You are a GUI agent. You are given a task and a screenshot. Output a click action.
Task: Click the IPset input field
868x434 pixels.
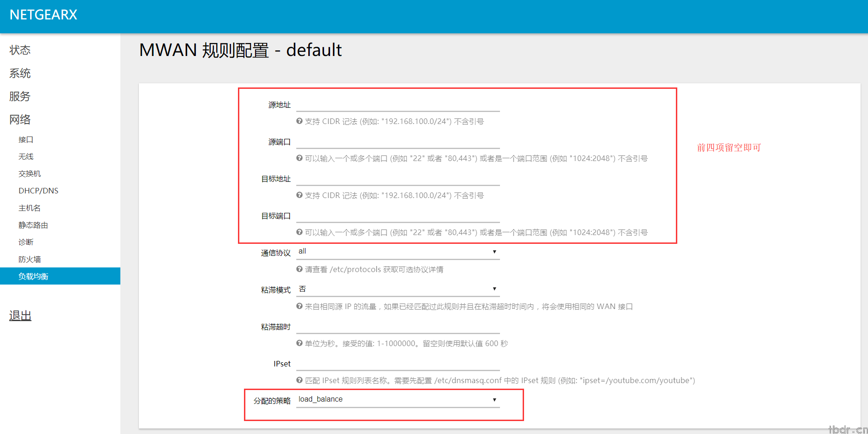[x=398, y=364]
